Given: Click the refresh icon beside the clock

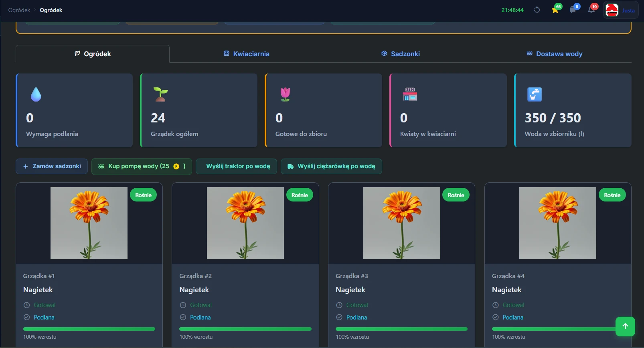Looking at the screenshot, I should [537, 10].
